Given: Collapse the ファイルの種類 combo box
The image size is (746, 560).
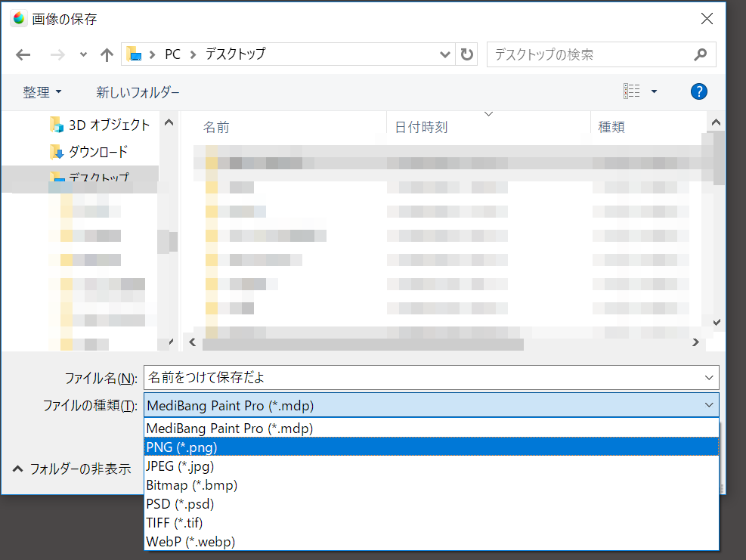Looking at the screenshot, I should [709, 405].
